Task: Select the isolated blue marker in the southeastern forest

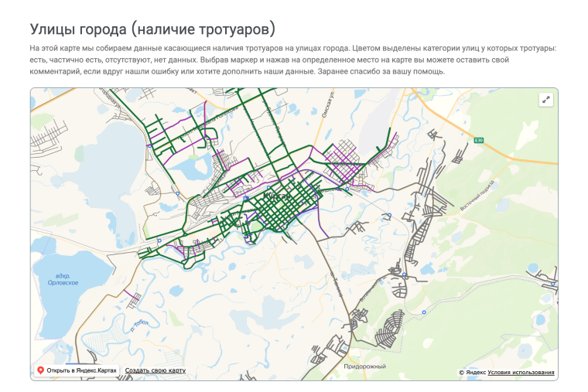Action: 423,312
